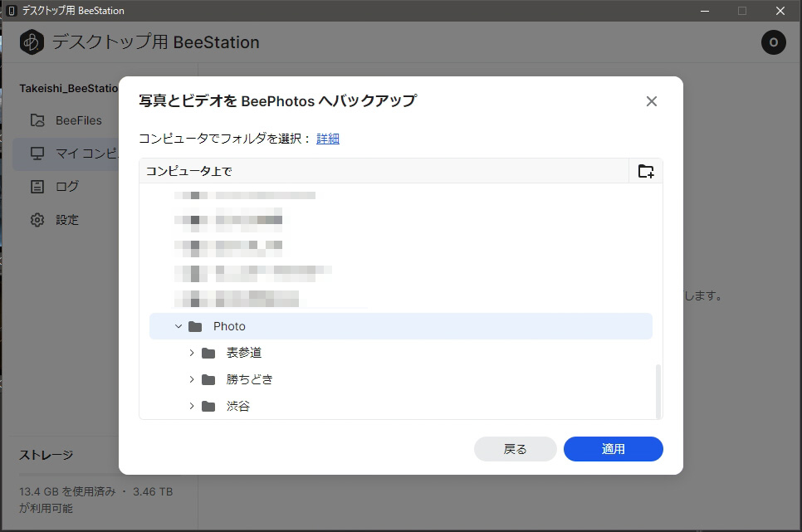Open the ログ (Log) section
The height and width of the screenshot is (532, 802).
click(67, 186)
